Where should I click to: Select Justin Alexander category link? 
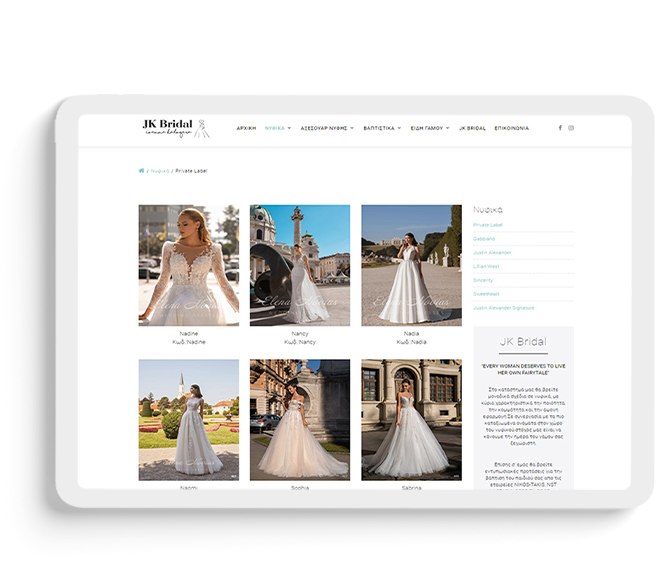pos(492,253)
